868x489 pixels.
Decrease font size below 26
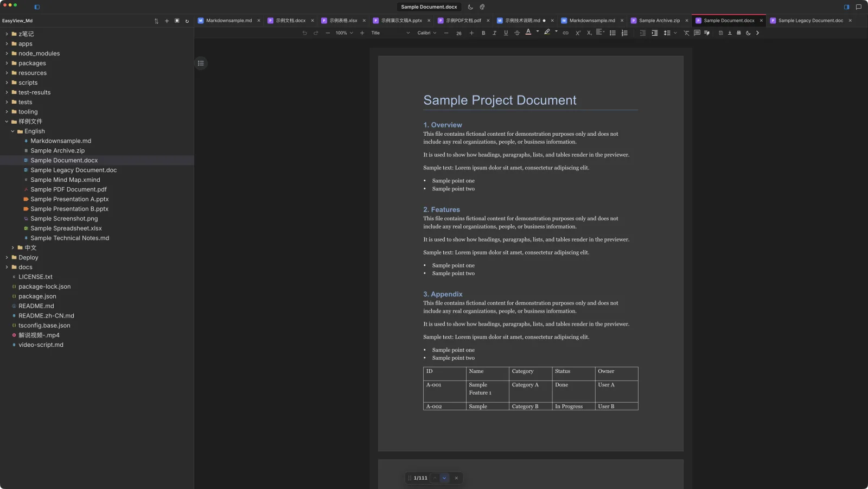tap(446, 33)
